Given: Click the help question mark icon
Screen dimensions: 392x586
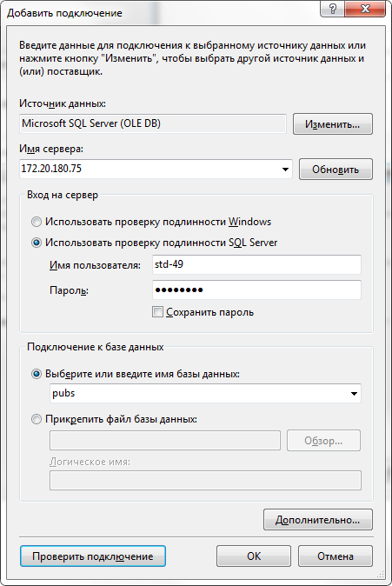Looking at the screenshot, I should click(x=332, y=8).
